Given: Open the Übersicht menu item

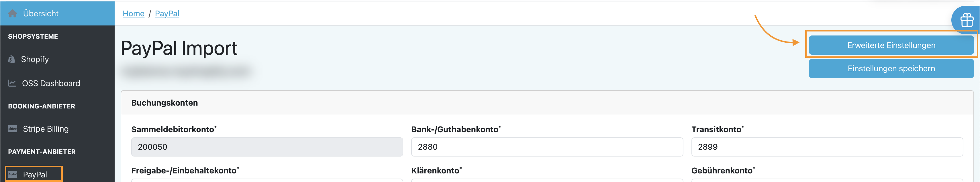Looking at the screenshot, I should [x=41, y=14].
